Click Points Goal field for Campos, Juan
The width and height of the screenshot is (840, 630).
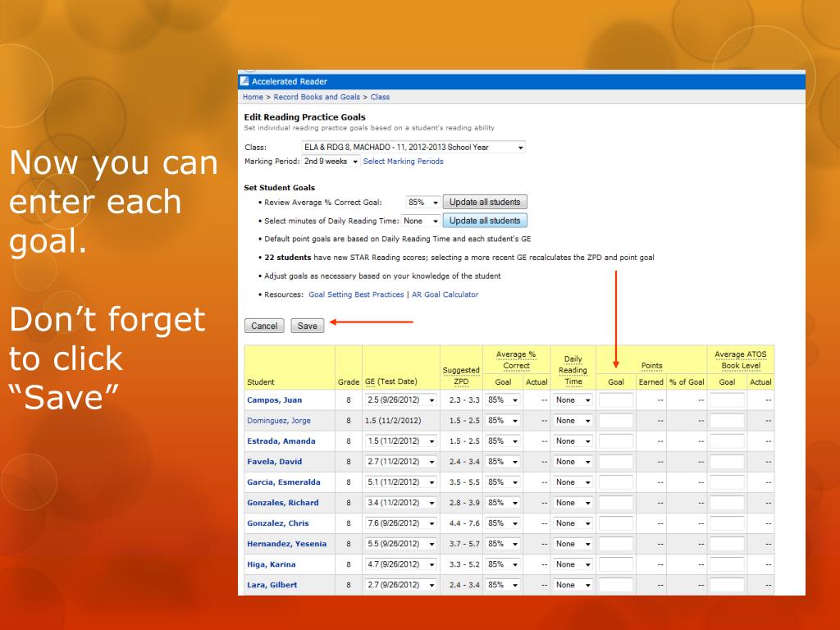point(616,400)
